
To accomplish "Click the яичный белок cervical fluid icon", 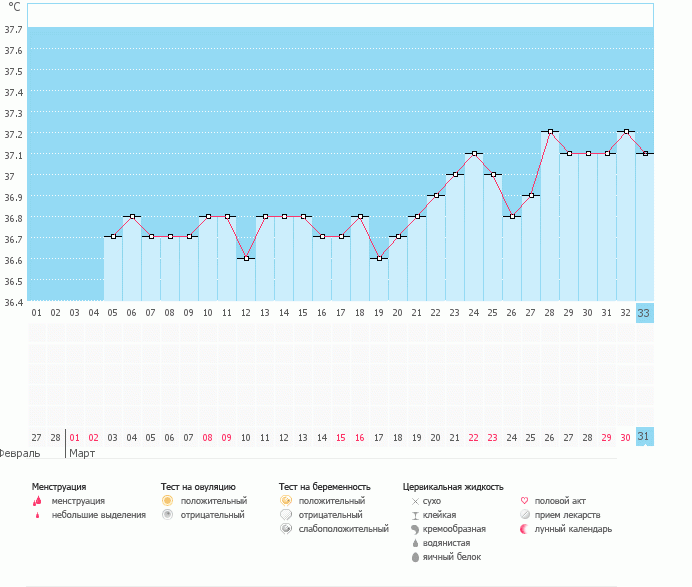I will click(x=414, y=556).
